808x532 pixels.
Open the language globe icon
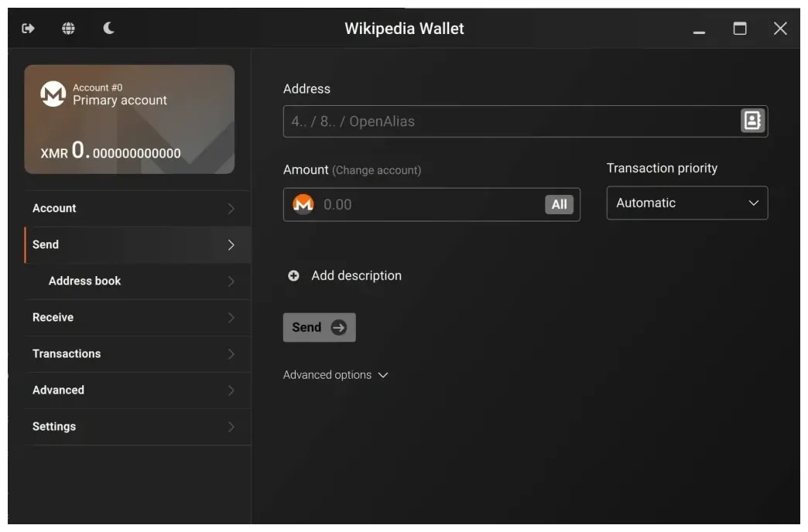(x=69, y=29)
